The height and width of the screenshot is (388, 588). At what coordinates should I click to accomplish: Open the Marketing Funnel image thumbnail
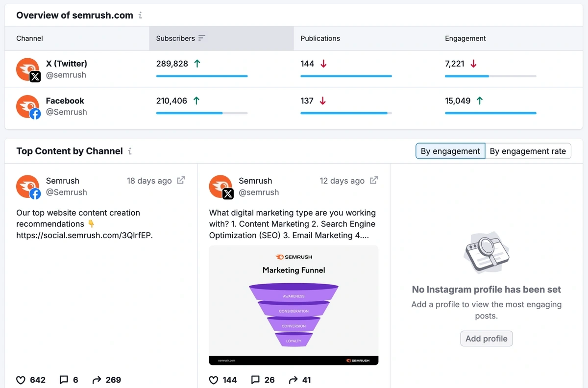294,305
